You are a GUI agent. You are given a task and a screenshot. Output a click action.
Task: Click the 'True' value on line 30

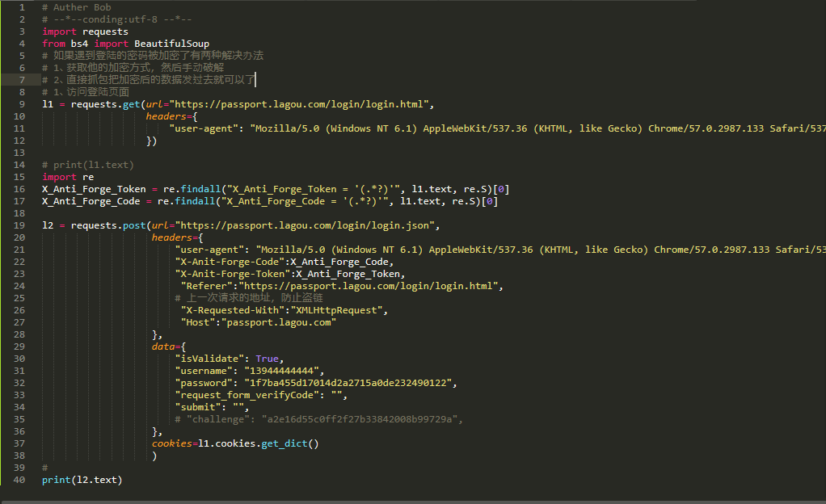(x=267, y=359)
